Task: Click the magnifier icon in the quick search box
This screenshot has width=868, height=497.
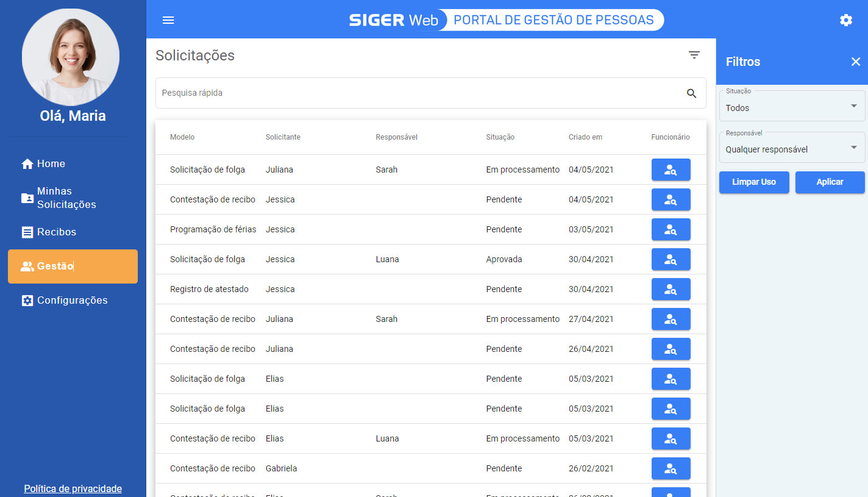Action: [691, 93]
